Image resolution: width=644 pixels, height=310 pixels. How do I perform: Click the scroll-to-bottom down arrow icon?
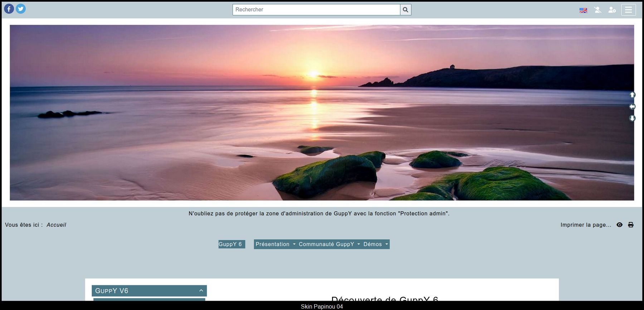tap(632, 118)
